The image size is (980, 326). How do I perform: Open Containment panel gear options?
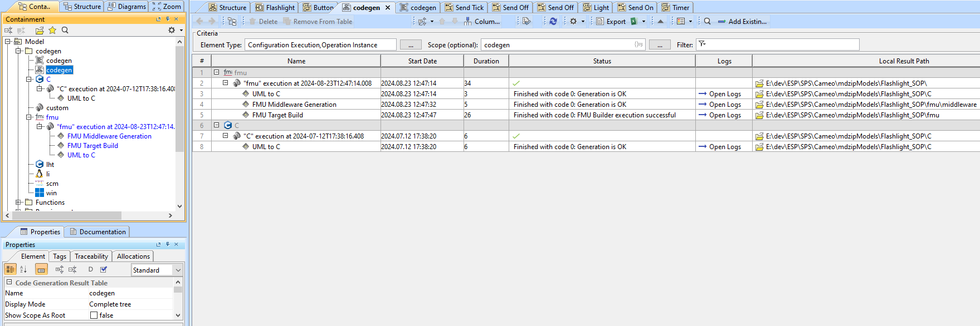coord(172,30)
